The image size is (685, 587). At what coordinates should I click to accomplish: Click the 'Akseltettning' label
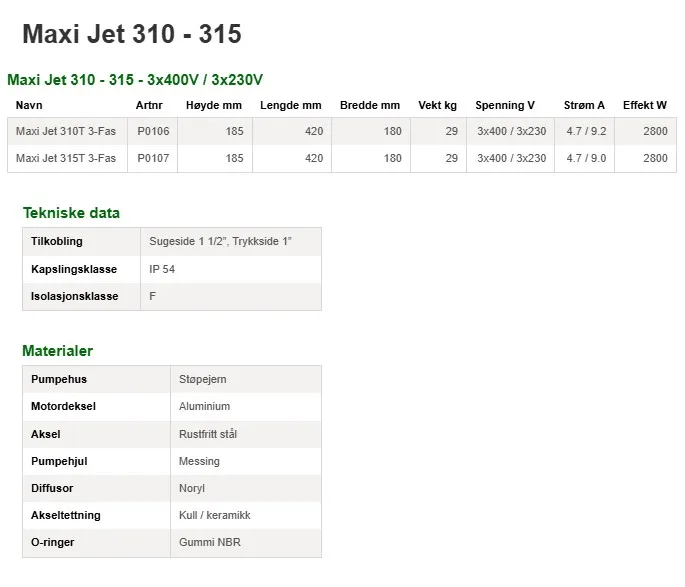point(66,515)
